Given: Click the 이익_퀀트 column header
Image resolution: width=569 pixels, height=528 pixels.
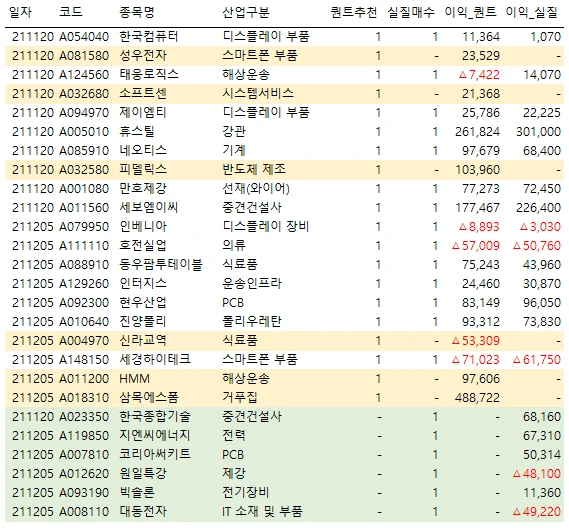Looking at the screenshot, I should [x=470, y=12].
